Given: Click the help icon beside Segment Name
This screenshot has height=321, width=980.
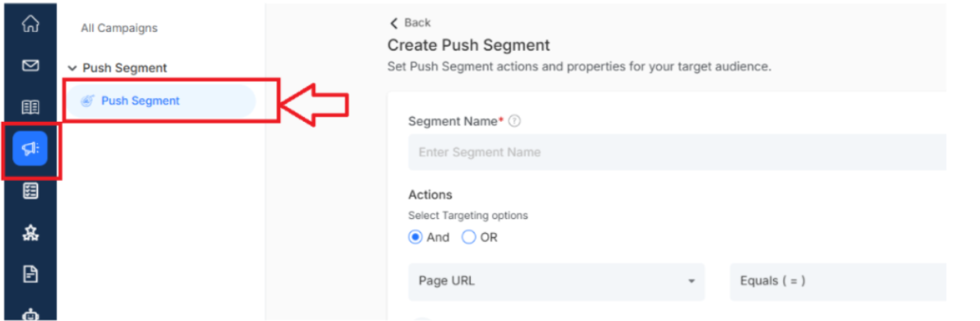Looking at the screenshot, I should click(514, 122).
